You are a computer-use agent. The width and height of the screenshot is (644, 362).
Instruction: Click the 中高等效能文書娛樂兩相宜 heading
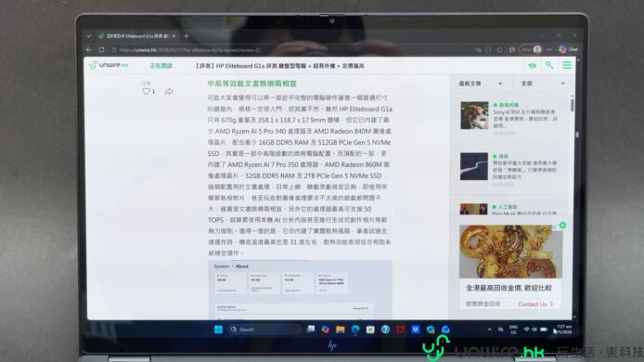(x=251, y=84)
